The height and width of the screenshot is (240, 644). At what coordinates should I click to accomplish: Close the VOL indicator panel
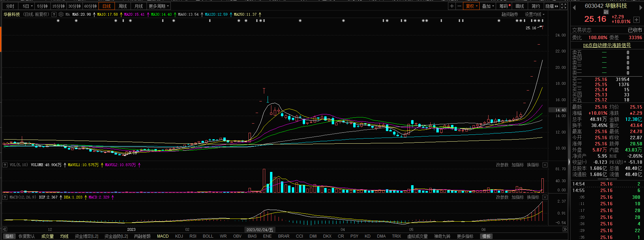[545, 165]
